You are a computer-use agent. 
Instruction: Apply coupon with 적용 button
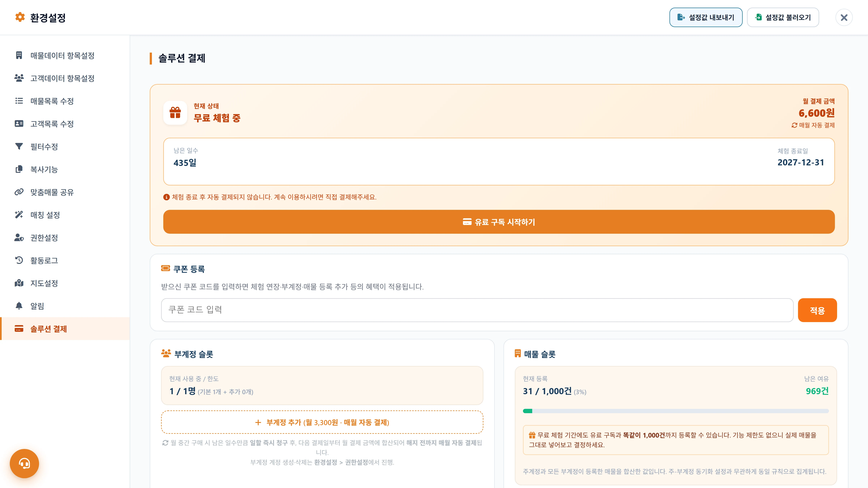click(x=817, y=310)
